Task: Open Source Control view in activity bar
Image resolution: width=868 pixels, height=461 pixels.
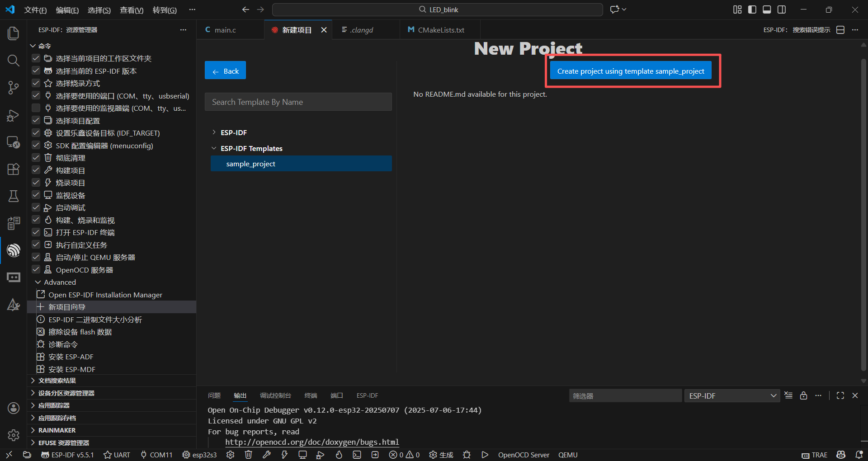Action: (14, 88)
